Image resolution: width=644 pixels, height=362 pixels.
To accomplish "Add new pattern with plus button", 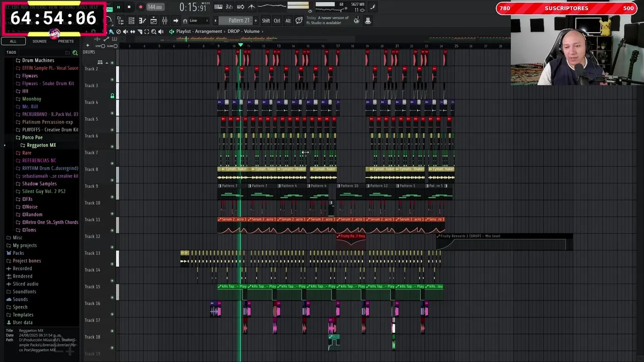I will pos(256,21).
